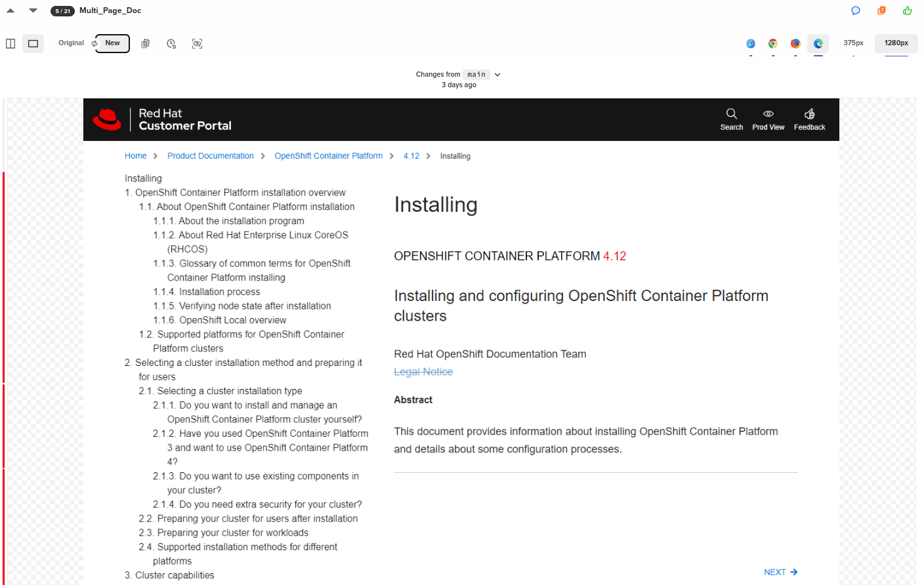The width and height of the screenshot is (924, 585).
Task: Approve the snapshot with the thumbs-up icon
Action: [908, 10]
